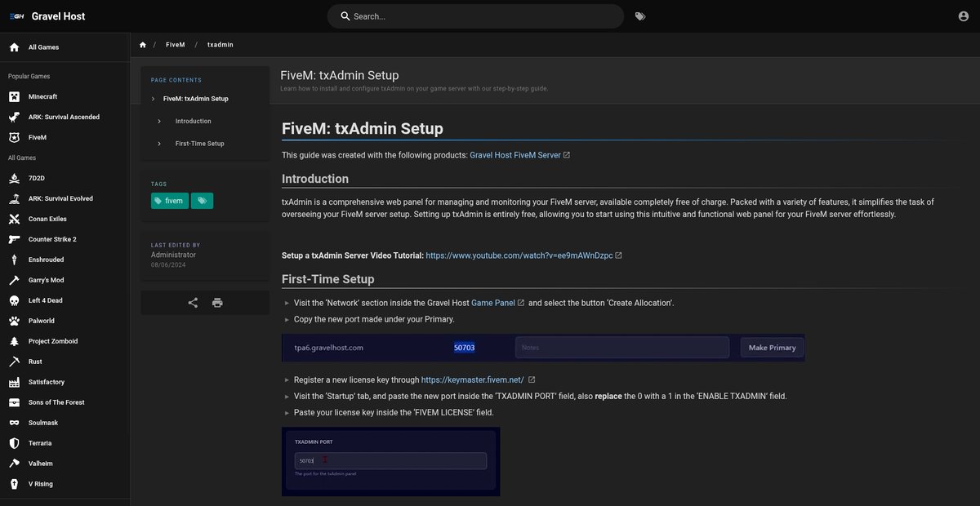Expand chevron beside Introduction in page contents
The height and width of the screenshot is (506, 980).
point(159,121)
